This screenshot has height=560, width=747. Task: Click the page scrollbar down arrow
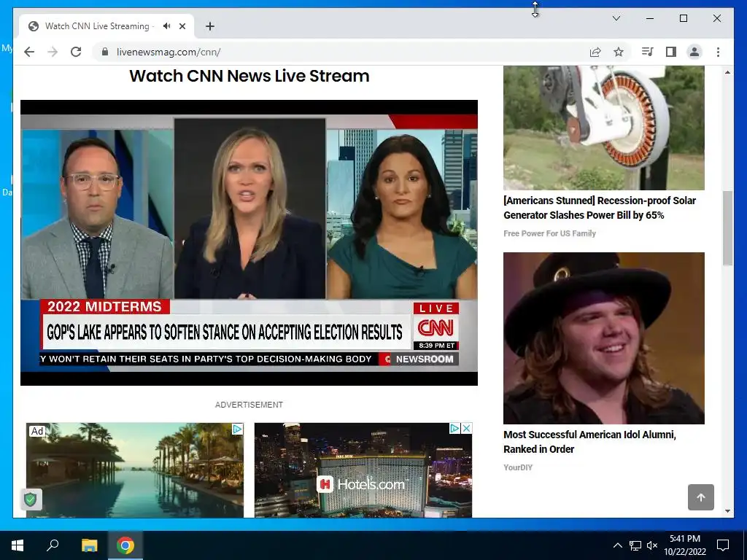click(727, 511)
